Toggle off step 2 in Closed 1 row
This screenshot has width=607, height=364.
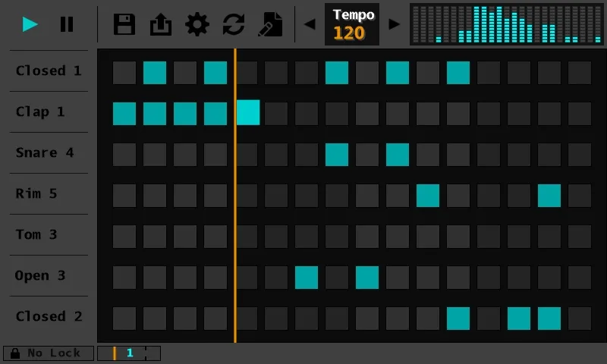pyautogui.click(x=155, y=73)
